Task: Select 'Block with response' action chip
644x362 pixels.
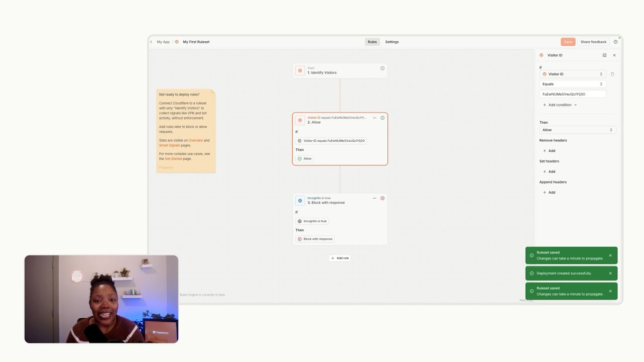Action: [x=315, y=239]
